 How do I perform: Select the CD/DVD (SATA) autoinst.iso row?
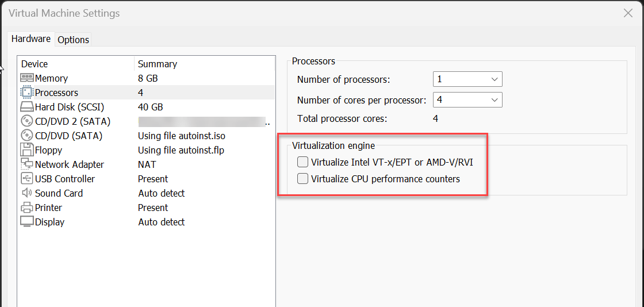click(147, 136)
